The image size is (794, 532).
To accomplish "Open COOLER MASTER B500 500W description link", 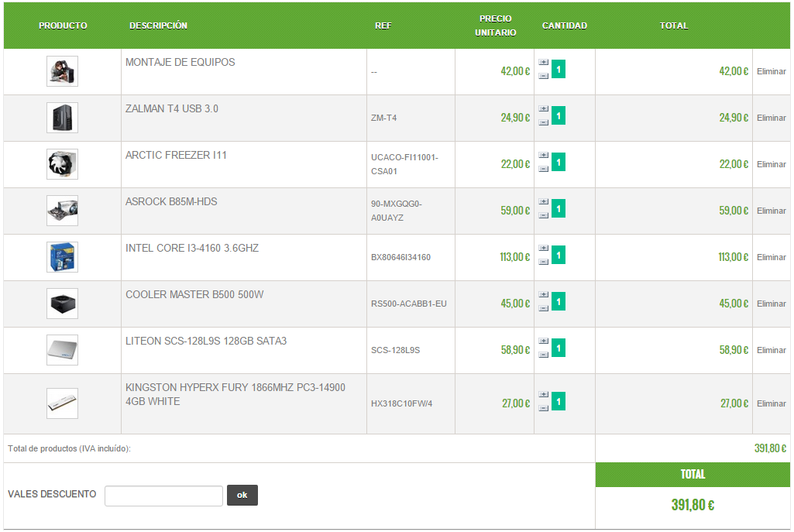I will pyautogui.click(x=194, y=294).
